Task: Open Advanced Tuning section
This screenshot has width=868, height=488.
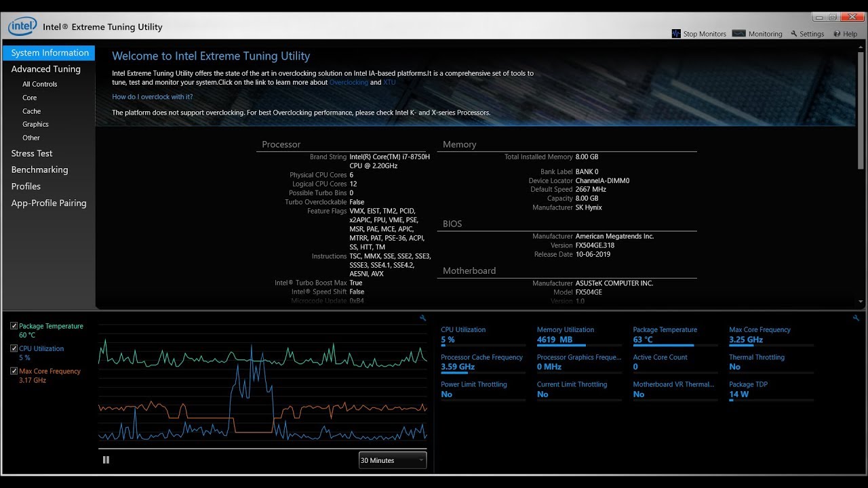Action: tap(46, 69)
